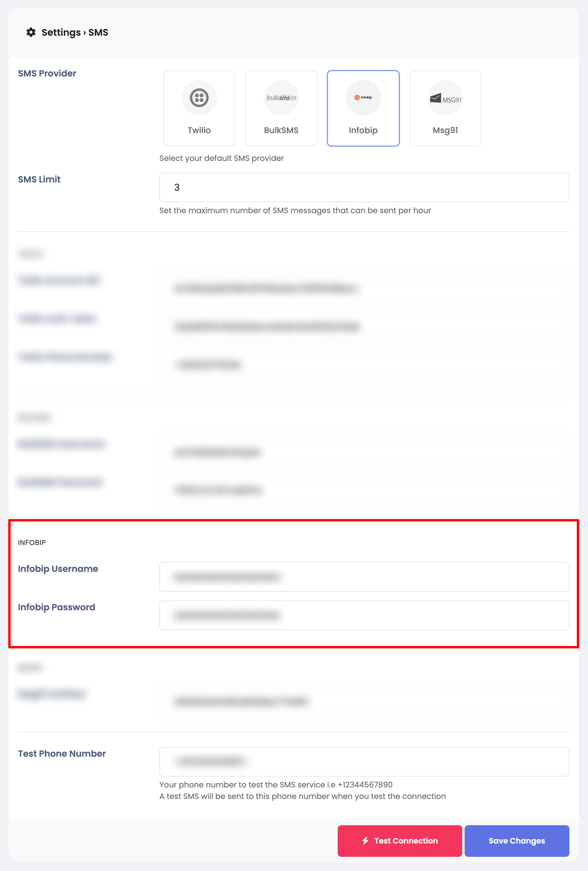Viewport: 588px width, 871px height.
Task: Click the Infobip Username label
Action: click(x=58, y=569)
